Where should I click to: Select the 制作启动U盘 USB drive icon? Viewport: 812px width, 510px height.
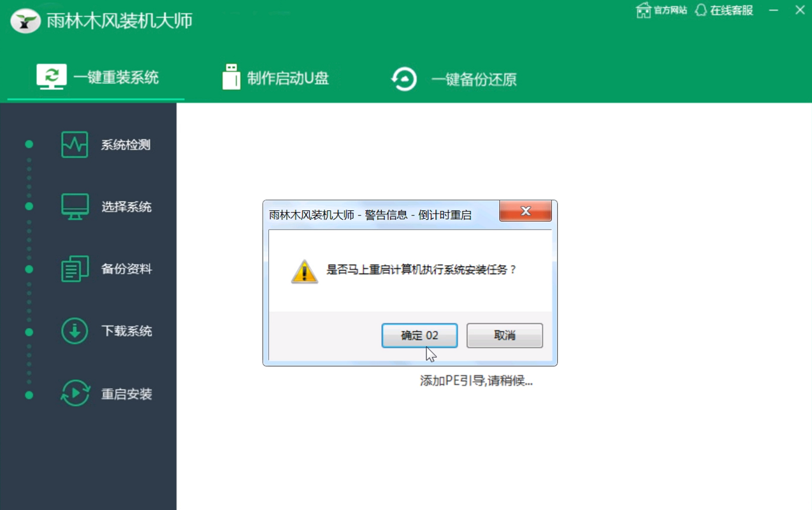point(231,77)
